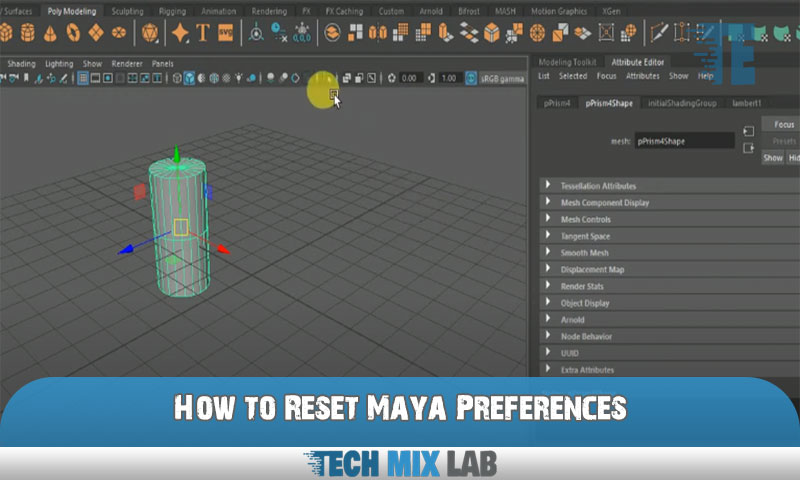Click the Freeze Transformations 0,0,0 icon
This screenshot has height=480, width=800.
[302, 33]
